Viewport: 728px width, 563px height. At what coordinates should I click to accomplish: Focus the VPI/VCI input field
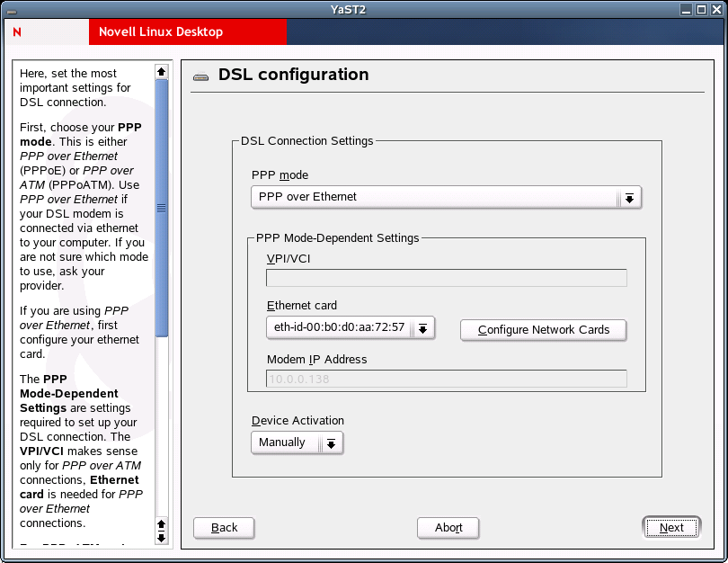coord(446,278)
